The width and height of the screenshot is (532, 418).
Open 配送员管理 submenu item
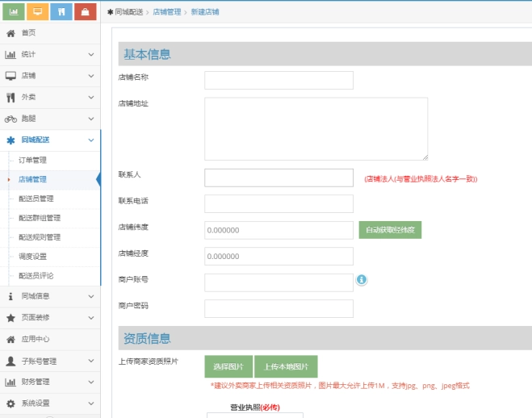tap(36, 199)
